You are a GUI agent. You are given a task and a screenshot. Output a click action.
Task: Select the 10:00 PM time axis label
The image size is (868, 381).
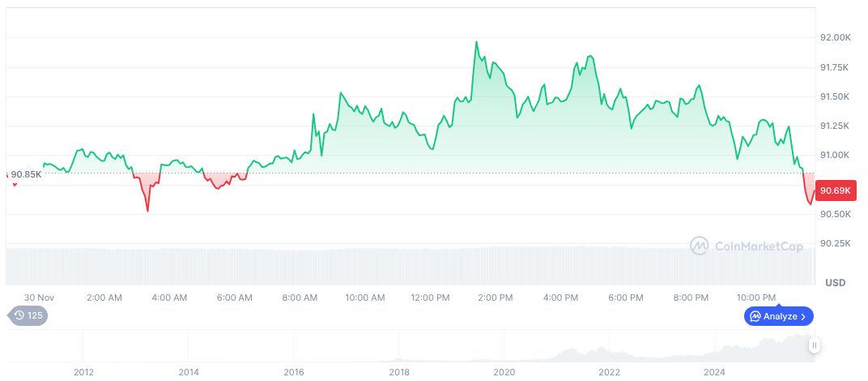click(x=757, y=298)
